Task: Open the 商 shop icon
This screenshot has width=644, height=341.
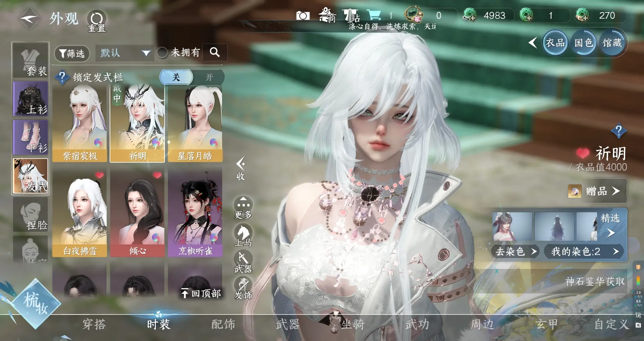Action: tap(327, 15)
